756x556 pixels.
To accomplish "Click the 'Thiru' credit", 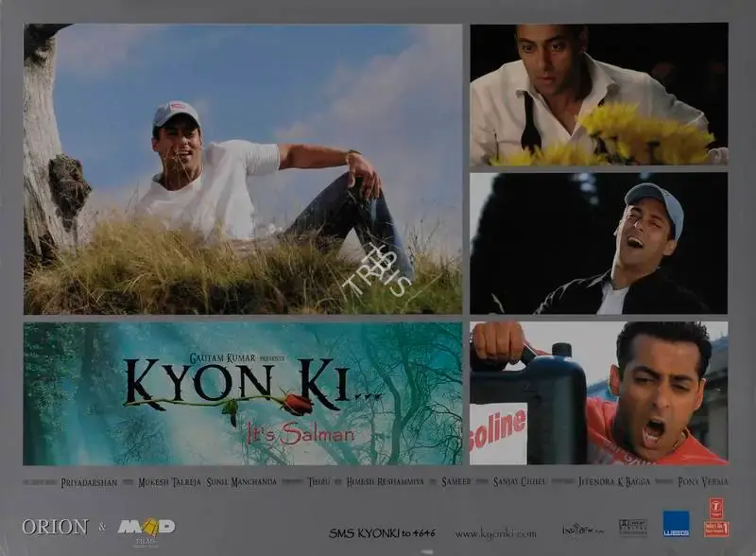I will [x=319, y=481].
